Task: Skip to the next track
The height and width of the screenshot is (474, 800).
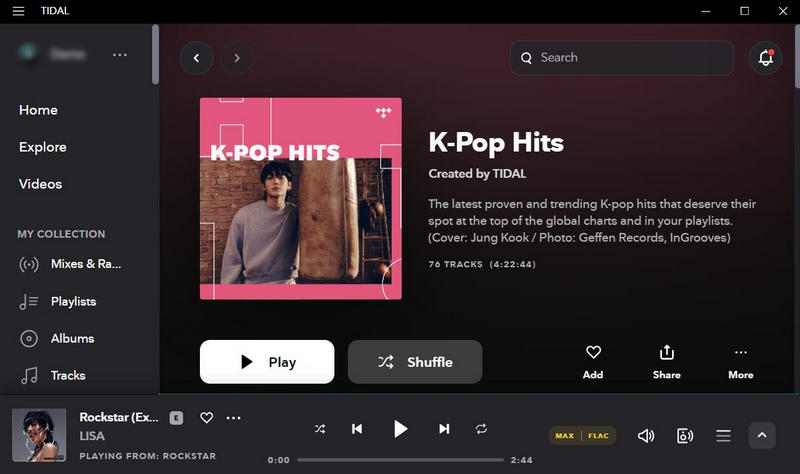Action: pos(444,429)
